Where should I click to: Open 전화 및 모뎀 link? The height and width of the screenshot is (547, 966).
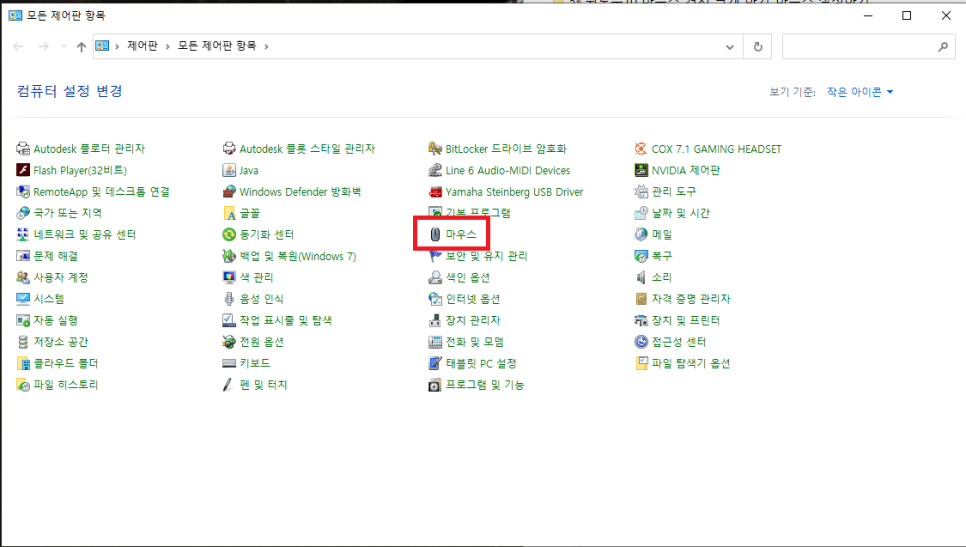pos(475,342)
